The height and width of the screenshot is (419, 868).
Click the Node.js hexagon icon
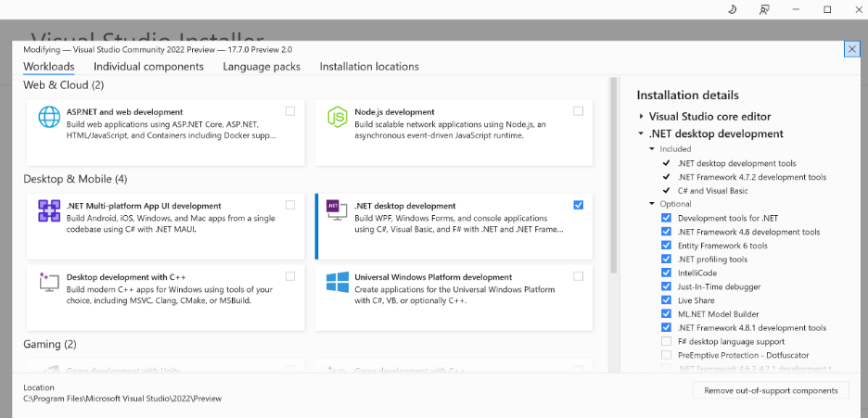click(x=337, y=117)
